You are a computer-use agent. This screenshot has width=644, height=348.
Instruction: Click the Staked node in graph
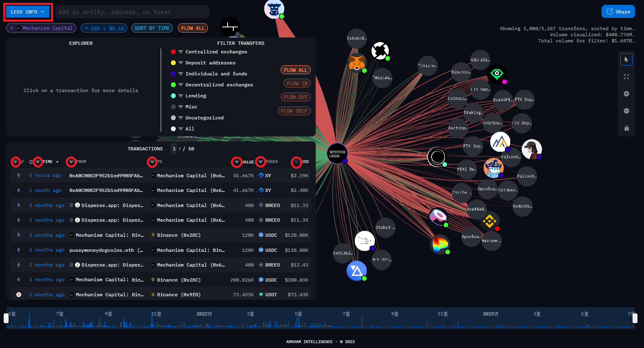click(385, 227)
